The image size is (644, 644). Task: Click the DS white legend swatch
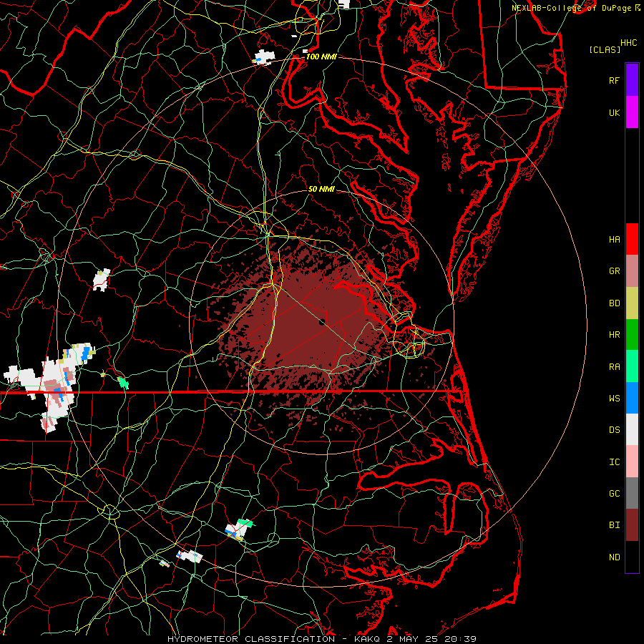tap(632, 429)
